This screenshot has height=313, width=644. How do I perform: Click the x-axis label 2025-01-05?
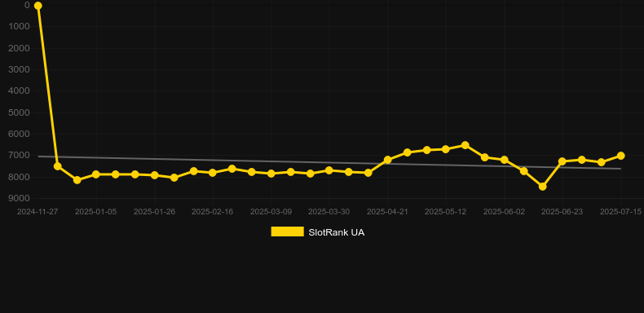pyautogui.click(x=95, y=212)
